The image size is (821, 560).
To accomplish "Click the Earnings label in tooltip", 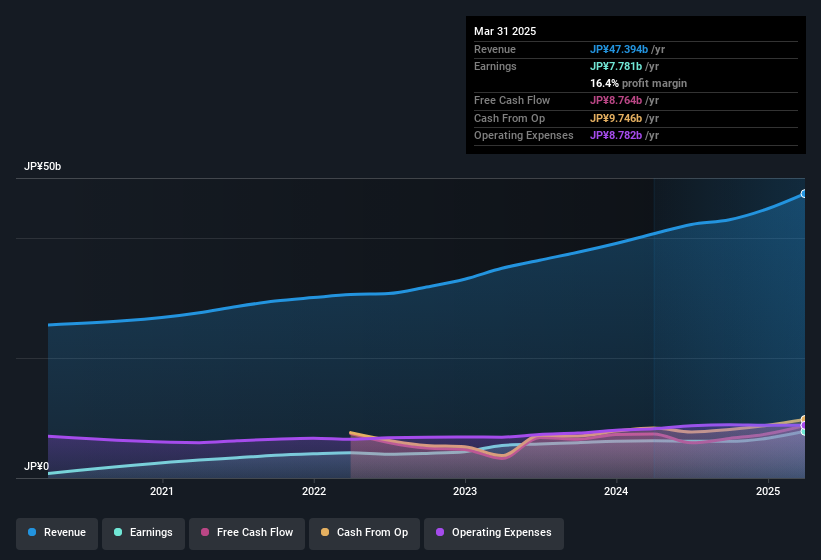I will [x=495, y=66].
